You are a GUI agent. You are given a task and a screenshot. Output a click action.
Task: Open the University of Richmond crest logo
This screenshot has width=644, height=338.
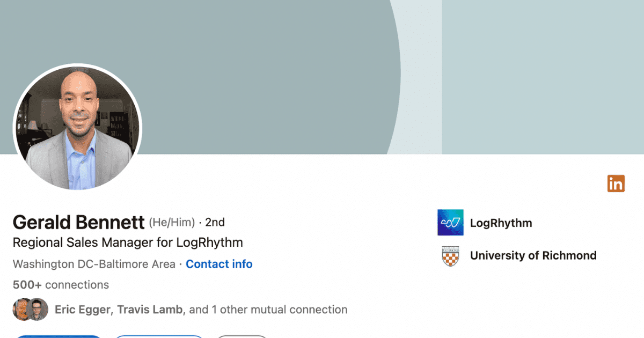(450, 255)
